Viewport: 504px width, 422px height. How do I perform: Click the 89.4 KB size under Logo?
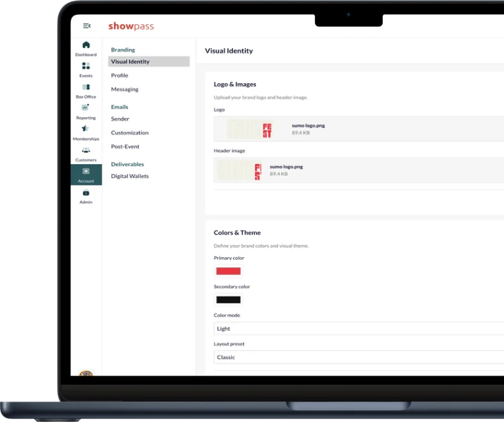[x=301, y=133]
